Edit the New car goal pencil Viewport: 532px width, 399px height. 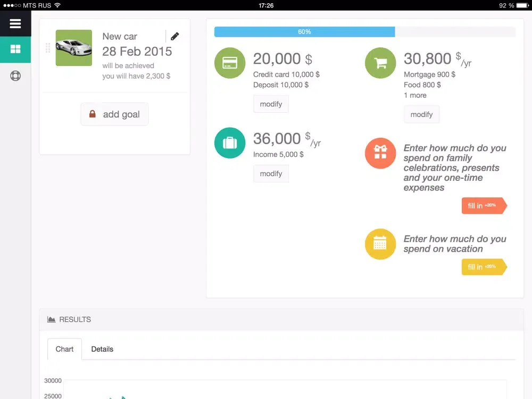[174, 36]
